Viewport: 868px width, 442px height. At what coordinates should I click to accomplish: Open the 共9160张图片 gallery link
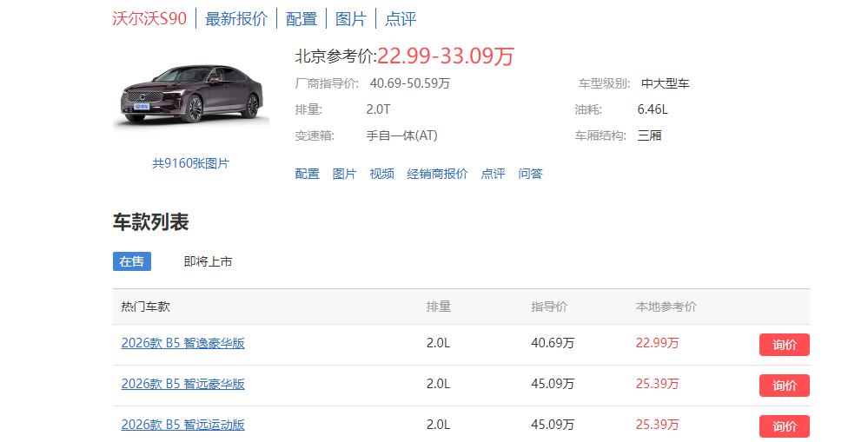(190, 163)
